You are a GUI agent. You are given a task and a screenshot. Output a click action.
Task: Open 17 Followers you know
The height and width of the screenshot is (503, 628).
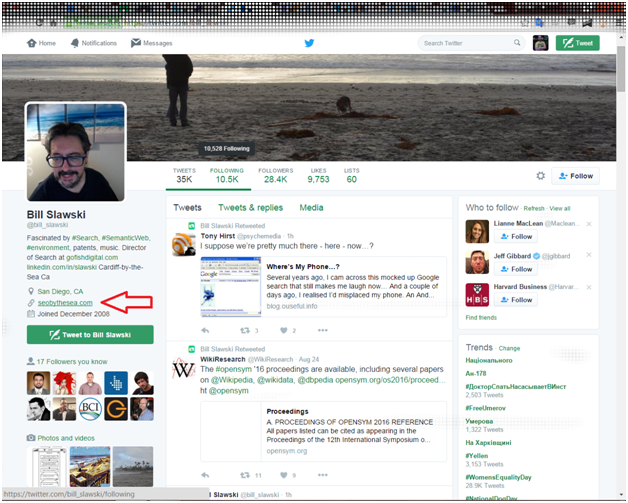click(x=72, y=362)
